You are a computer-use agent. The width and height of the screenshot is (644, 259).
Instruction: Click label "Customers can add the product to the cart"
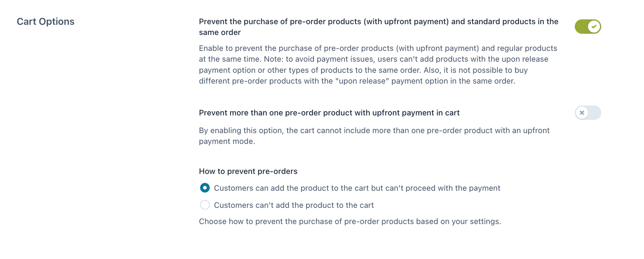pos(357,188)
